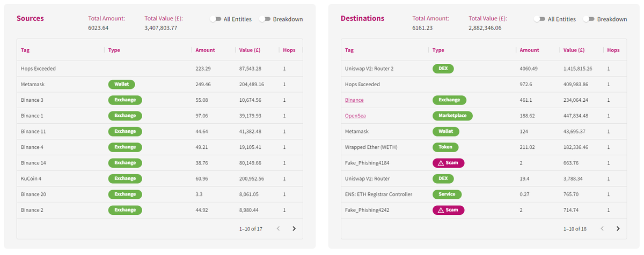The image size is (644, 255).
Task: Select Binance 1 tag in Sources
Action: pos(32,116)
